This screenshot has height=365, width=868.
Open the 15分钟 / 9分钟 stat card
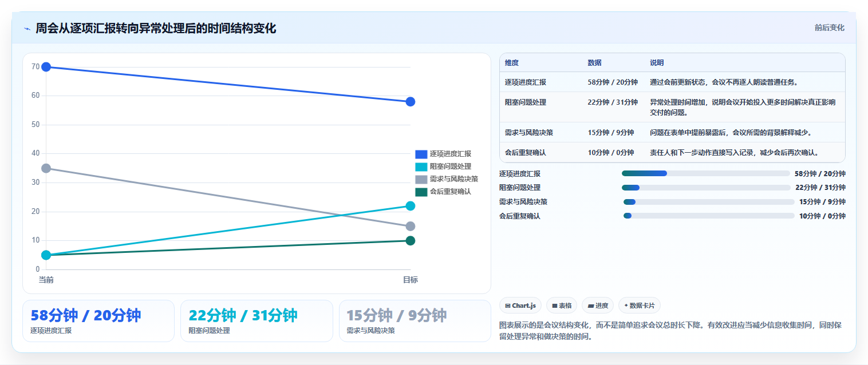[415, 321]
